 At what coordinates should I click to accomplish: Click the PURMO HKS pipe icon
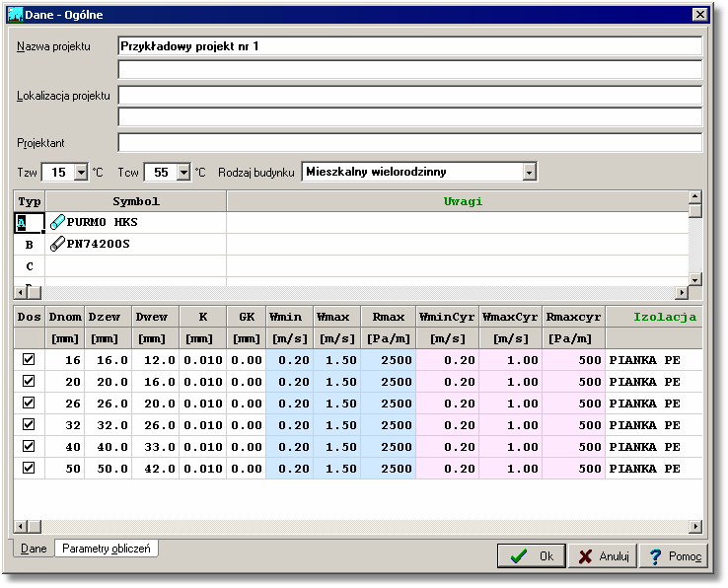click(57, 222)
